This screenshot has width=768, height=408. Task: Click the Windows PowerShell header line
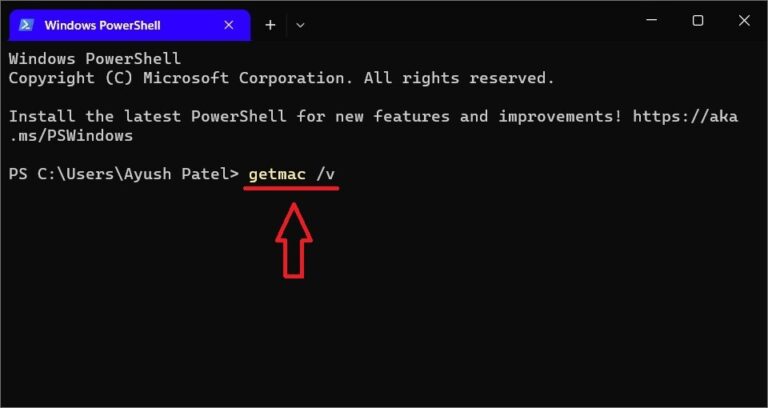tap(95, 59)
